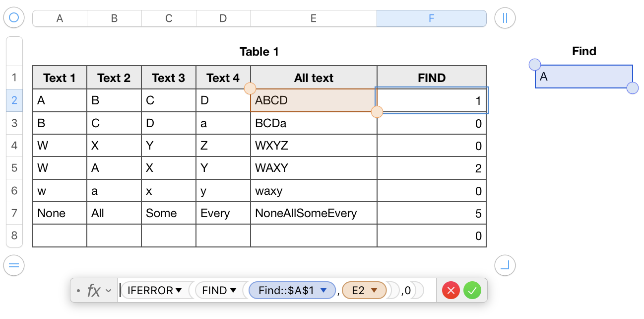Select column F header tab
The image size is (644, 319).
[x=431, y=18]
